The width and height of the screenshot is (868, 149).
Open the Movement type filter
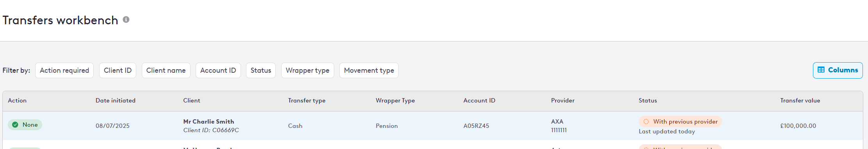369,70
